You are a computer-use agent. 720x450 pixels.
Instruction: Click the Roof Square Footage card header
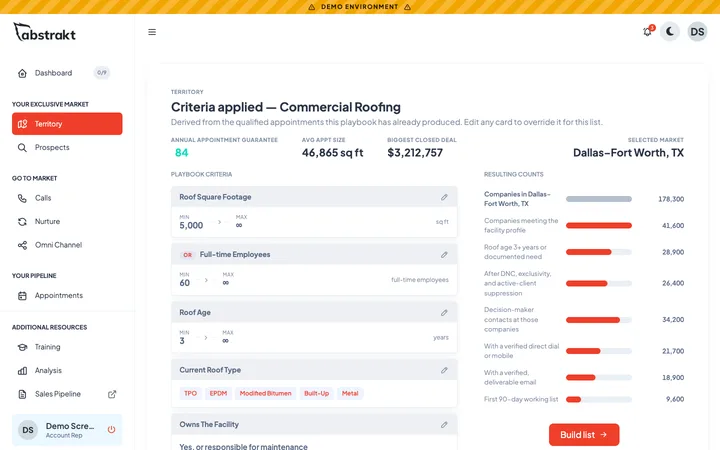point(314,197)
